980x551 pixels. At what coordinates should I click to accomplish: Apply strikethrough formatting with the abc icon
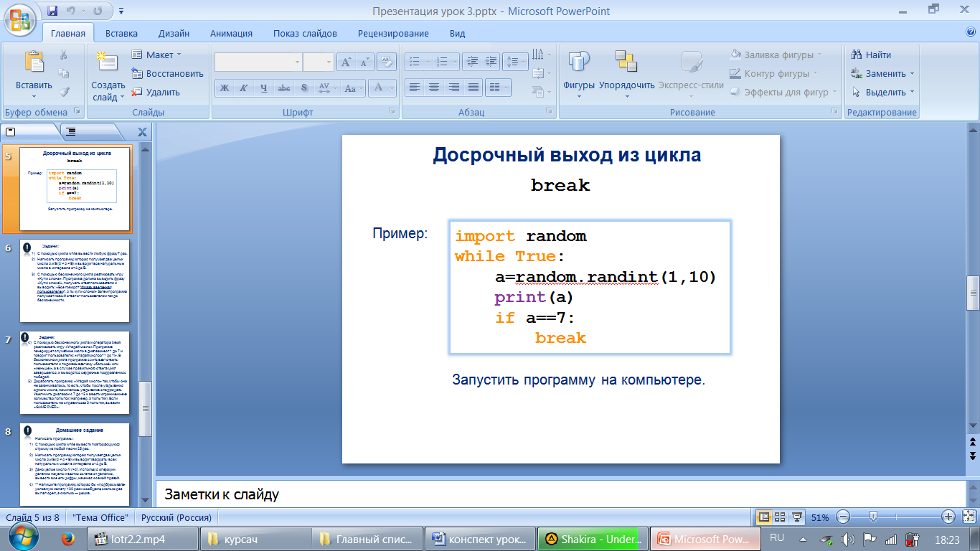(x=284, y=88)
